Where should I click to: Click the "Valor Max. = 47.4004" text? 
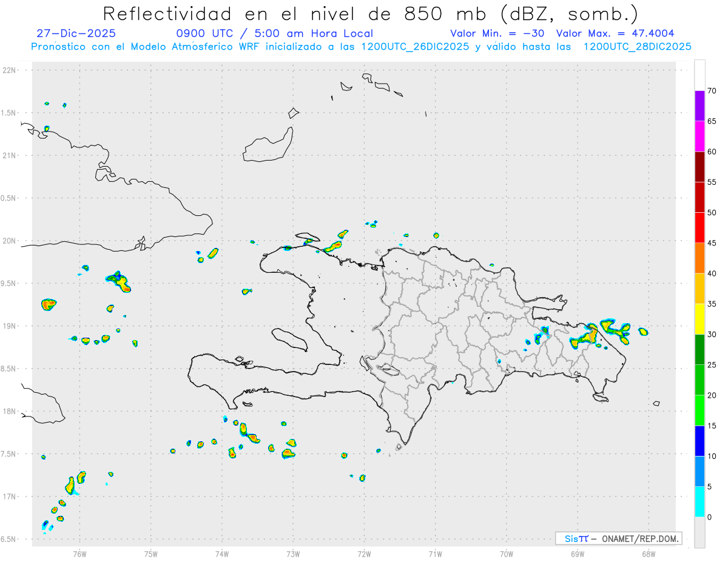pos(615,33)
